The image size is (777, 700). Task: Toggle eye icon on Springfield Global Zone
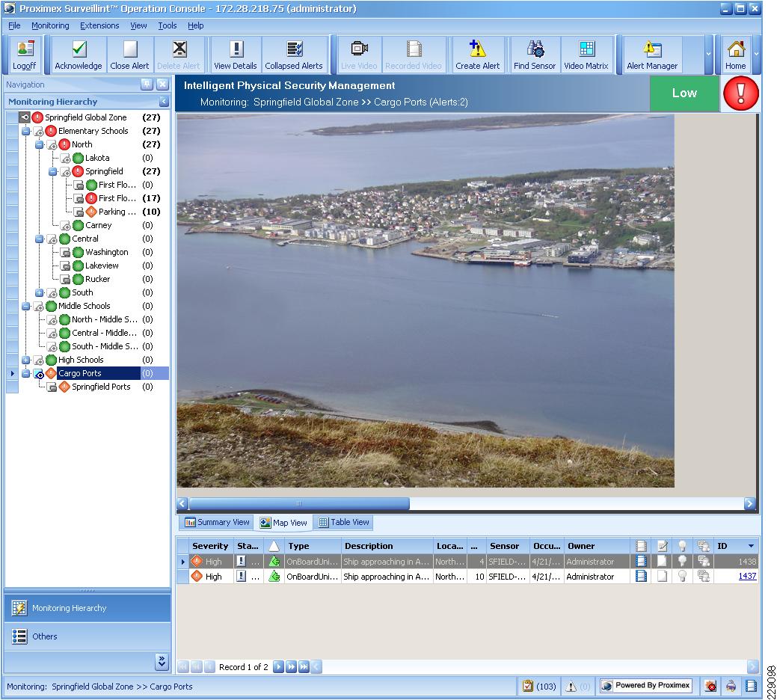click(x=25, y=117)
